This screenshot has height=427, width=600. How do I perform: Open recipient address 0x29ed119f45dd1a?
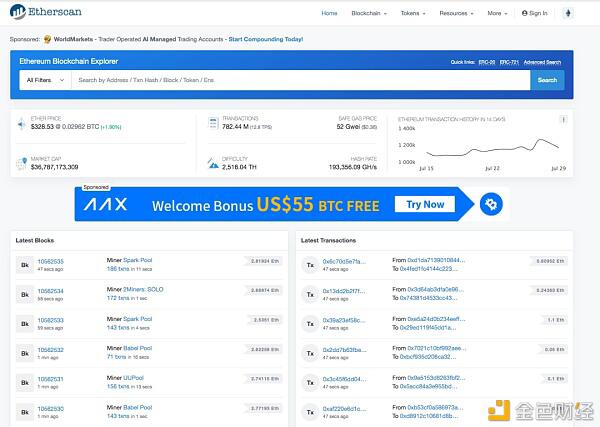click(x=428, y=328)
